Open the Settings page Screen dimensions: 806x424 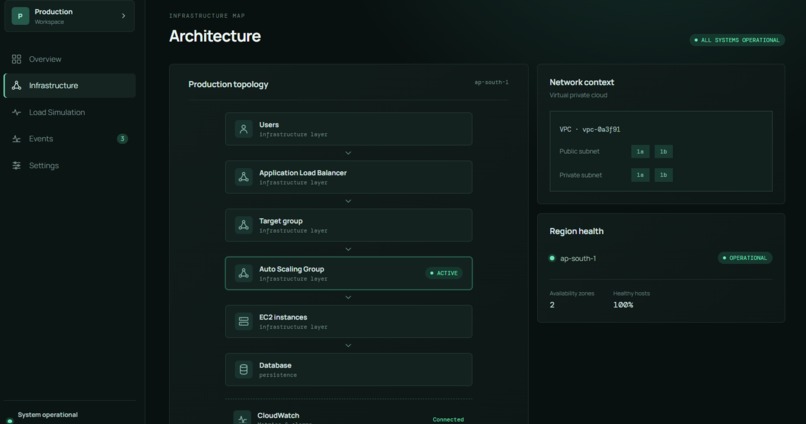point(69,165)
